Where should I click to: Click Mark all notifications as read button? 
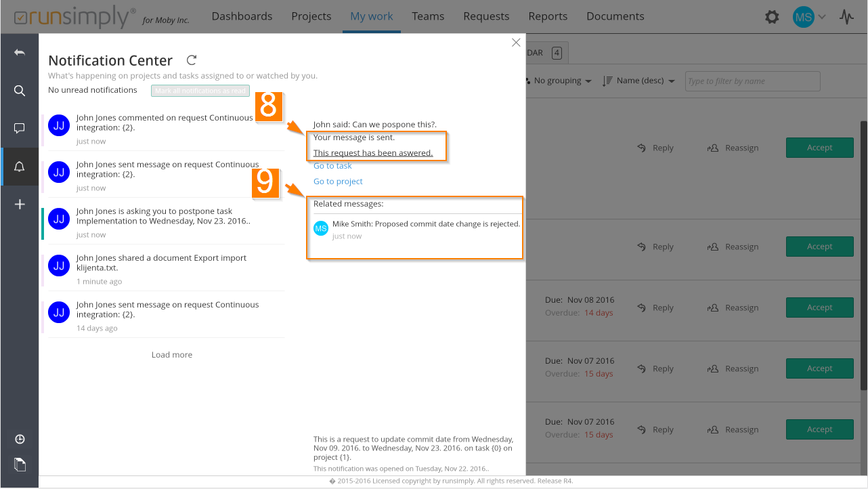[200, 91]
